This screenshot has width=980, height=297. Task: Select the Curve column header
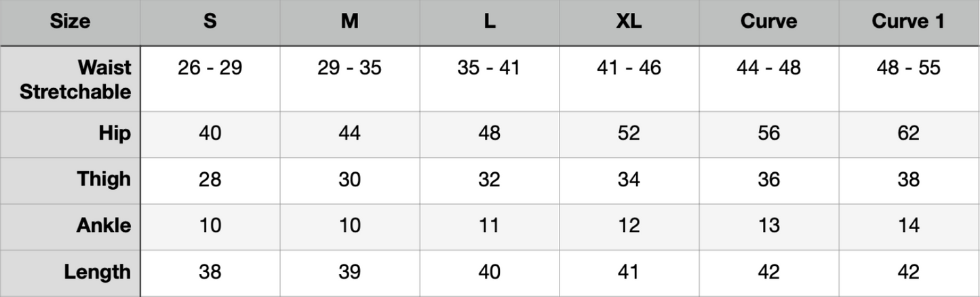[x=769, y=22]
